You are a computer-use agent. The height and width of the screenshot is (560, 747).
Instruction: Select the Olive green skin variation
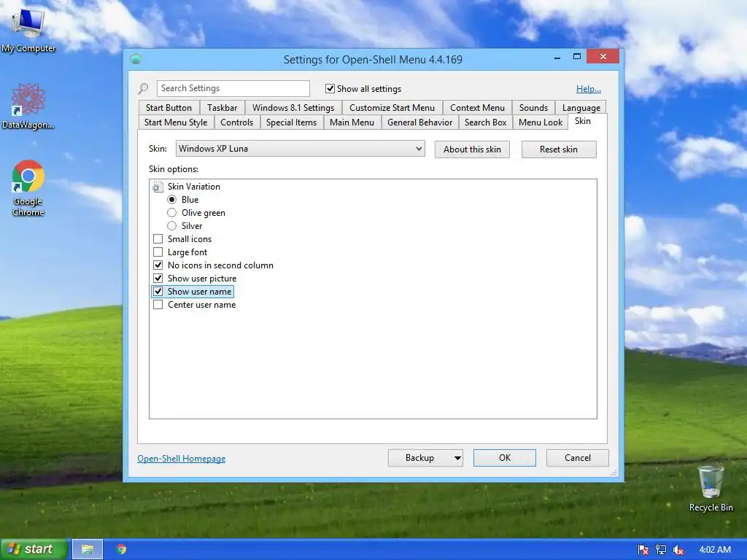(172, 213)
